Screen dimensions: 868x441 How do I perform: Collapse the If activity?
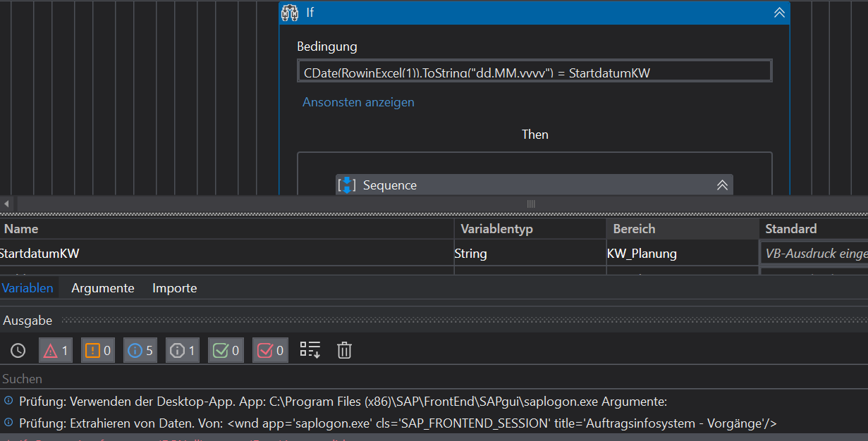coord(778,13)
